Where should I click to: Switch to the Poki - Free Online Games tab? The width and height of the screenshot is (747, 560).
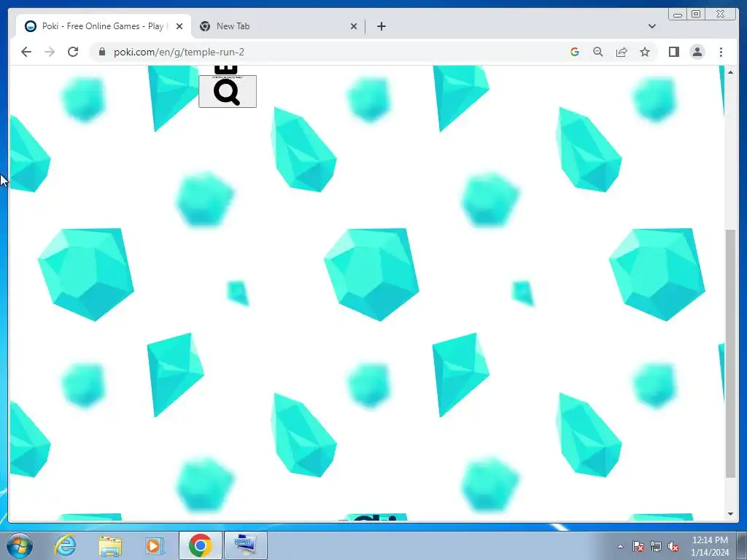(104, 26)
